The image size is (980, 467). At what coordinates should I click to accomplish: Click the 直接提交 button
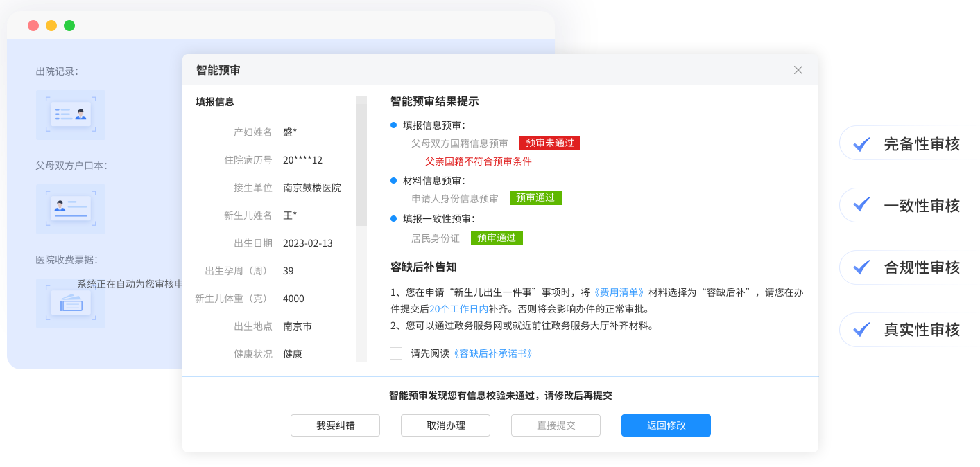(x=556, y=425)
